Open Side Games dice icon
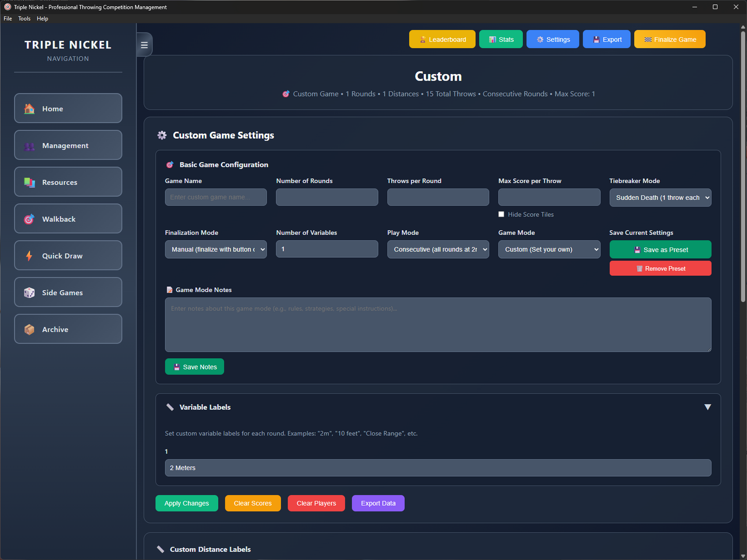The width and height of the screenshot is (747, 560). (x=29, y=293)
